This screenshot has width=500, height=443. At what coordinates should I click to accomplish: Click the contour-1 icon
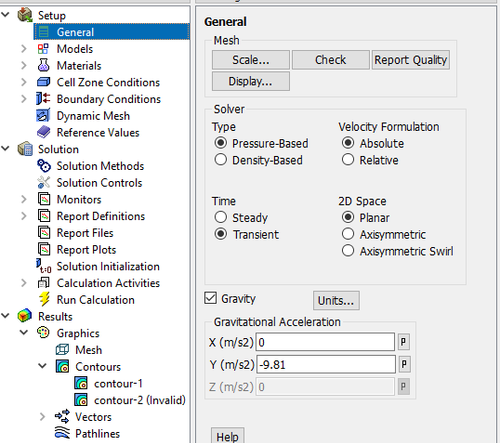(x=81, y=383)
